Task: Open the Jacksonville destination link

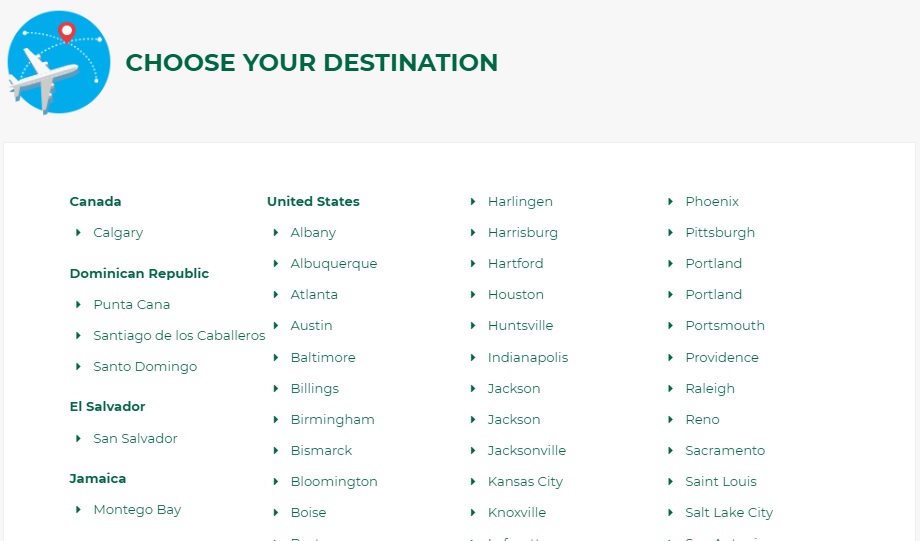Action: [x=527, y=451]
